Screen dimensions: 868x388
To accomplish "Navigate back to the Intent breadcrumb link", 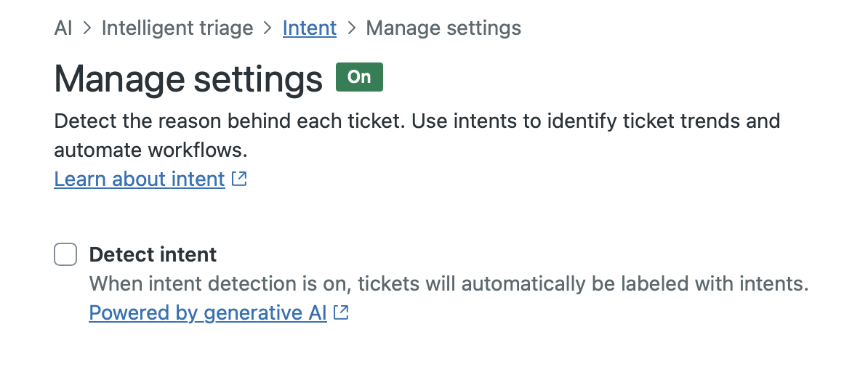I will click(310, 28).
